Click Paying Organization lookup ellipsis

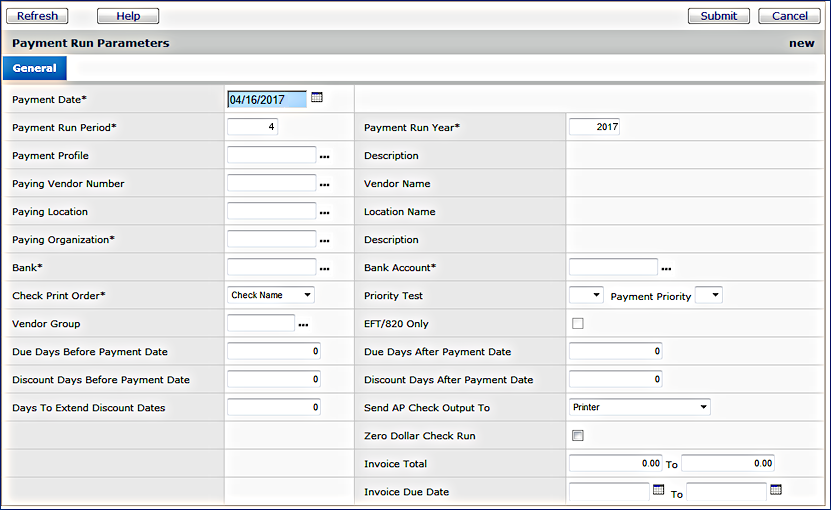tap(324, 241)
